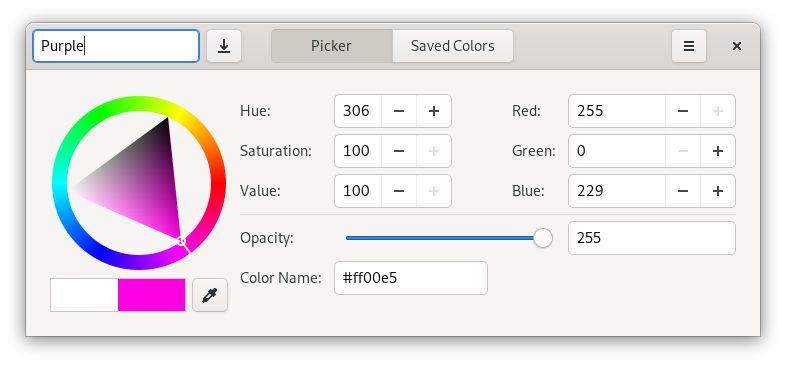Decrease the Hue value
The image size is (786, 365).
[399, 111]
